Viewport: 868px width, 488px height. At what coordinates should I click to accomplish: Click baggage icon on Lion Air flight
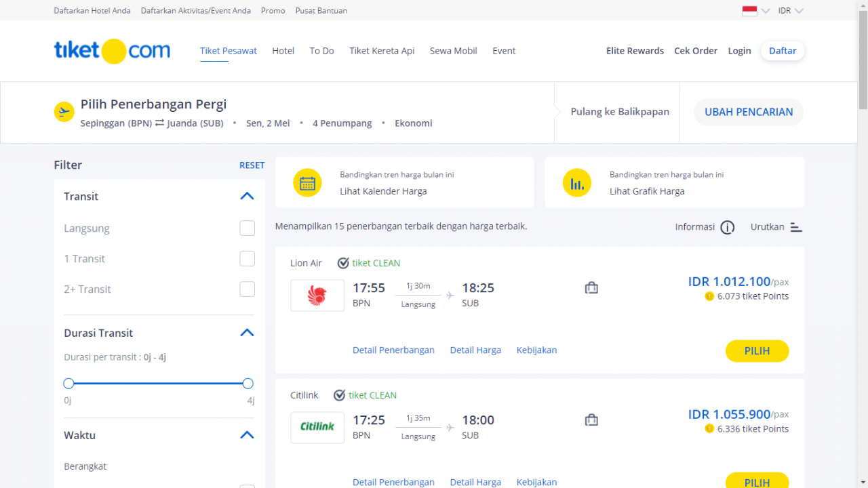(591, 288)
